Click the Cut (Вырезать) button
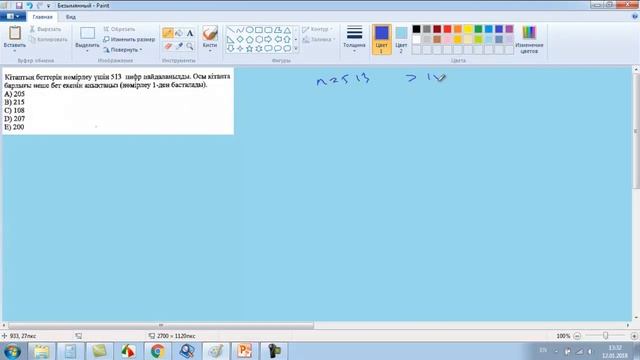This screenshot has height=360, width=640. [x=45, y=29]
